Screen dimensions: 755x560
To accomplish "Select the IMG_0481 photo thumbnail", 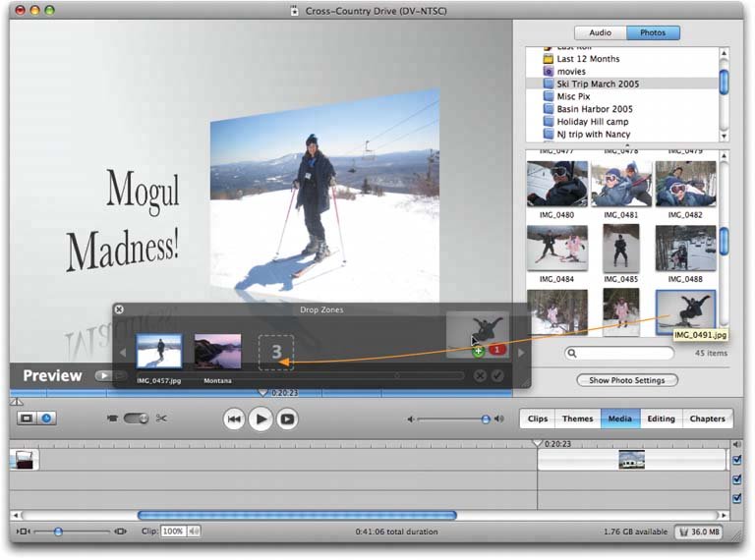I will [x=620, y=184].
